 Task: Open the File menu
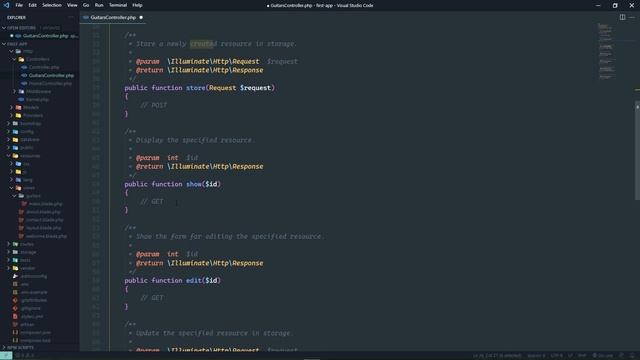pyautogui.click(x=19, y=5)
